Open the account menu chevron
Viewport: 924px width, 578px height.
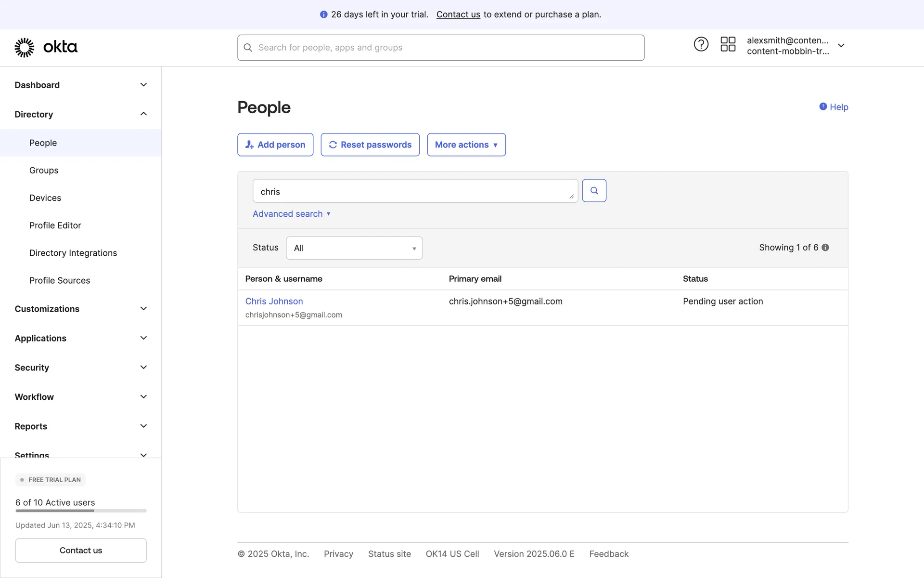pos(841,45)
